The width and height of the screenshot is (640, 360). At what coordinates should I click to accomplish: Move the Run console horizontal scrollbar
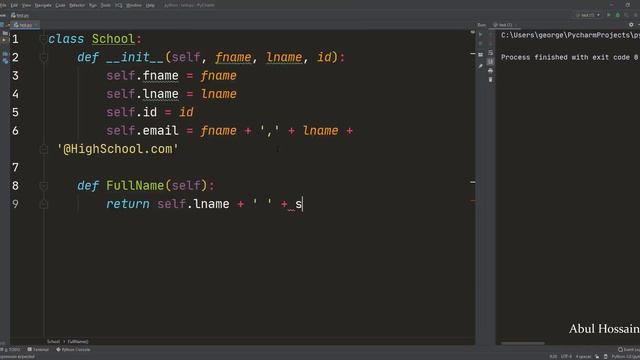pyautogui.click(x=523, y=343)
